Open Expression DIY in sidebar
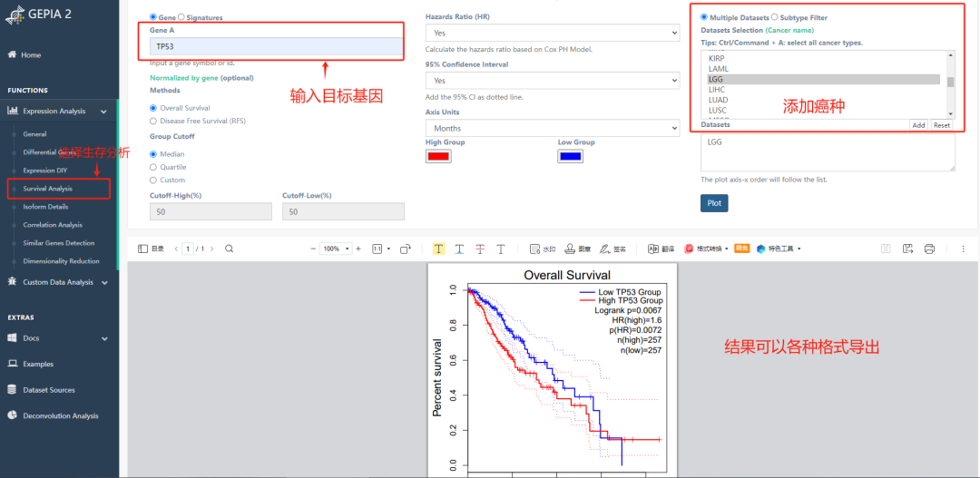 (x=45, y=170)
